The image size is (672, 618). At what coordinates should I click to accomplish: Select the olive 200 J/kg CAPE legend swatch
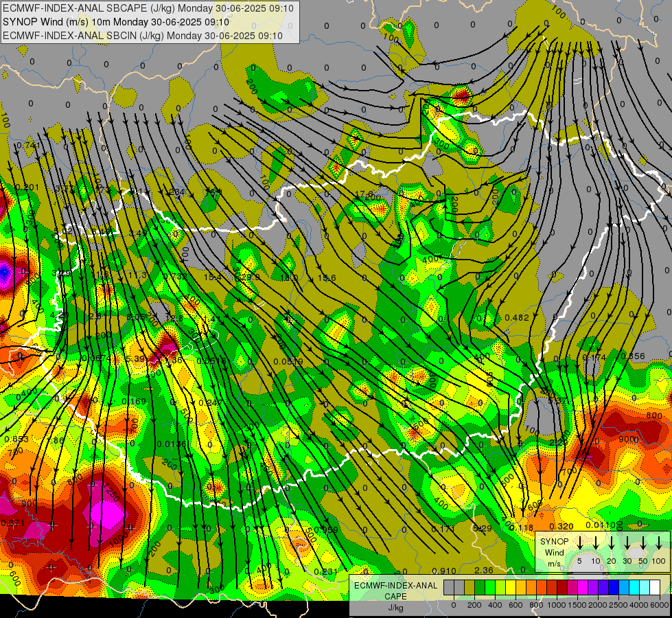click(470, 587)
